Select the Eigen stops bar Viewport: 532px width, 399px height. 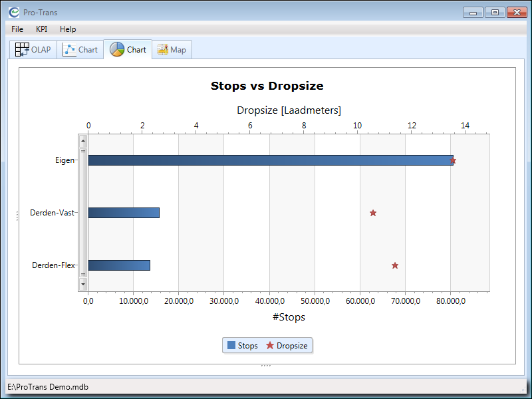(270, 160)
